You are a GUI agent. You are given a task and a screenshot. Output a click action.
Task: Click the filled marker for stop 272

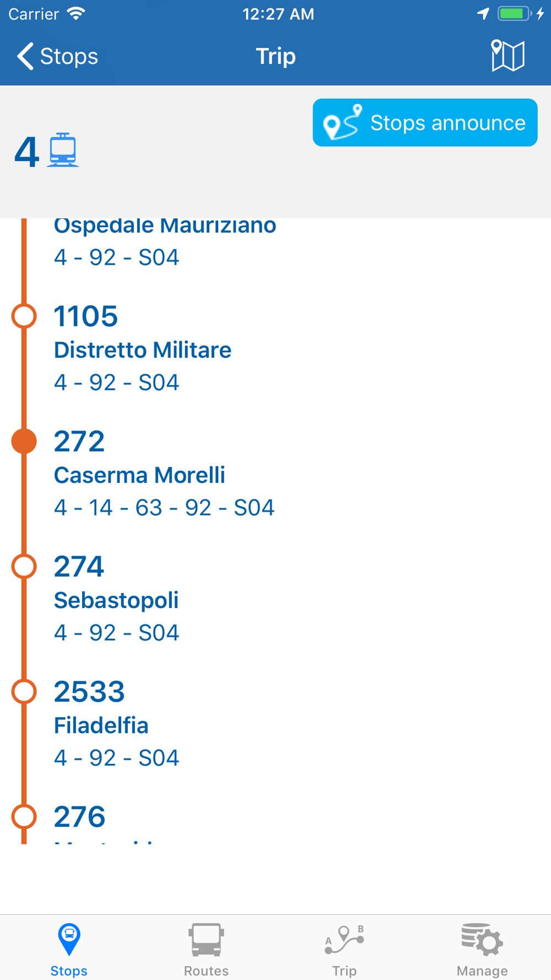tap(24, 441)
